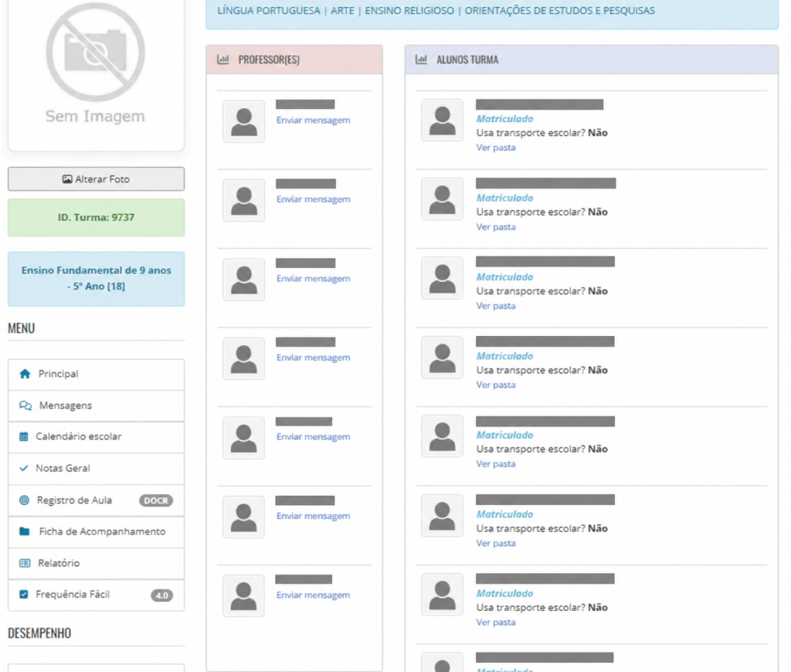Click the list icon beside Relatório
The image size is (791, 672).
(x=25, y=563)
